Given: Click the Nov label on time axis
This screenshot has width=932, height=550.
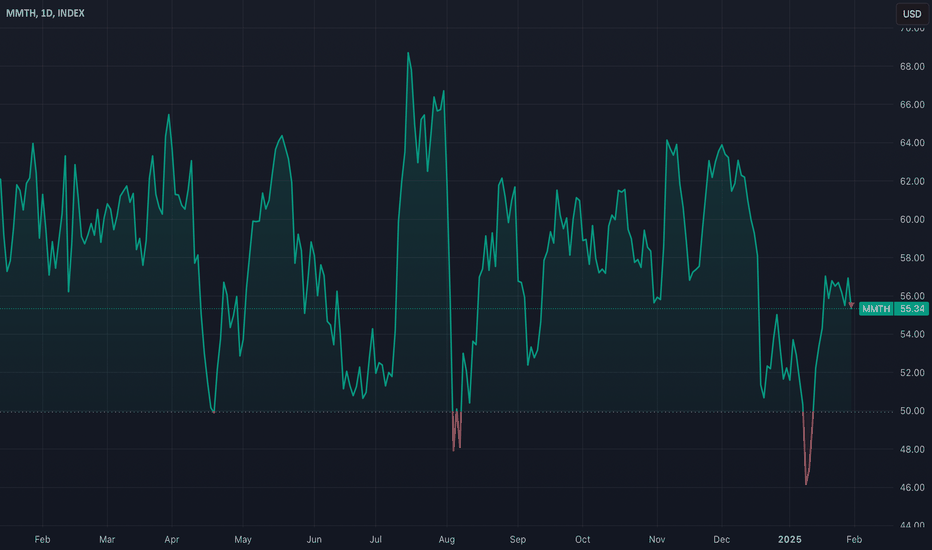Looking at the screenshot, I should tap(657, 539).
